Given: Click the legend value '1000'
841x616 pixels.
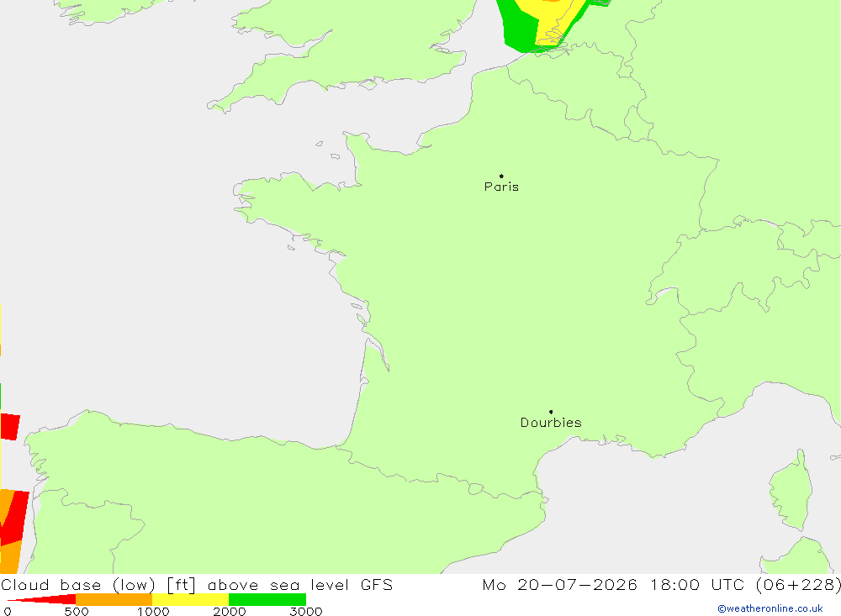Looking at the screenshot, I should [x=153, y=612].
